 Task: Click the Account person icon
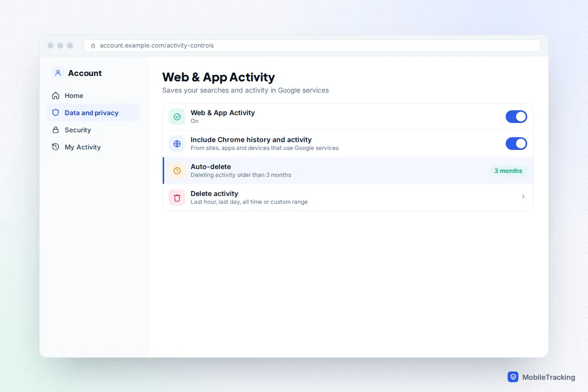click(x=58, y=73)
